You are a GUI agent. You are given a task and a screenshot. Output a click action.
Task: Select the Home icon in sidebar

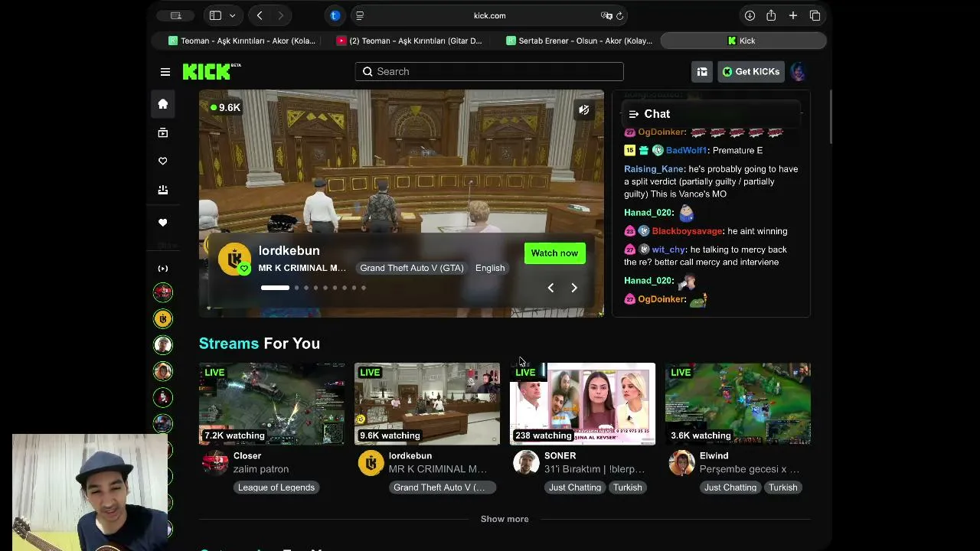click(x=162, y=104)
